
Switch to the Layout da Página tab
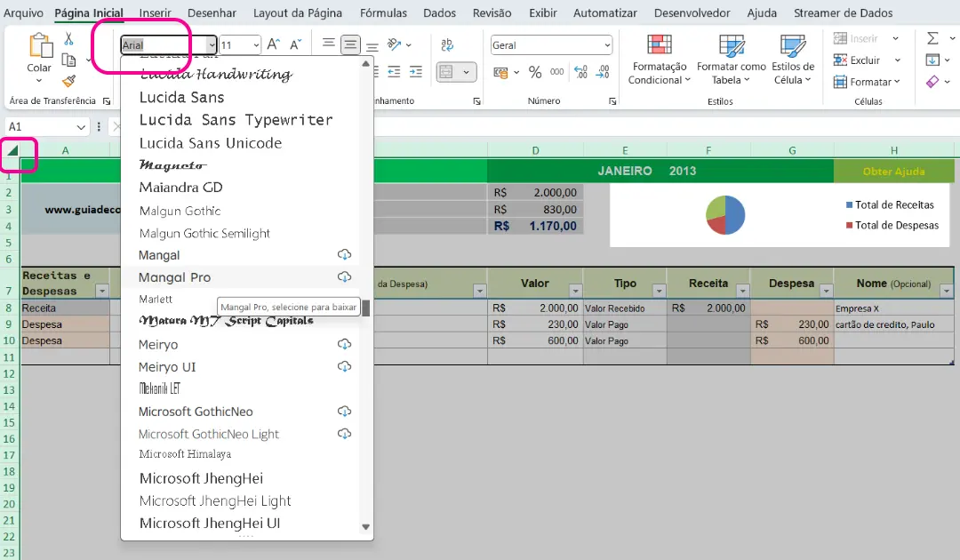point(298,13)
